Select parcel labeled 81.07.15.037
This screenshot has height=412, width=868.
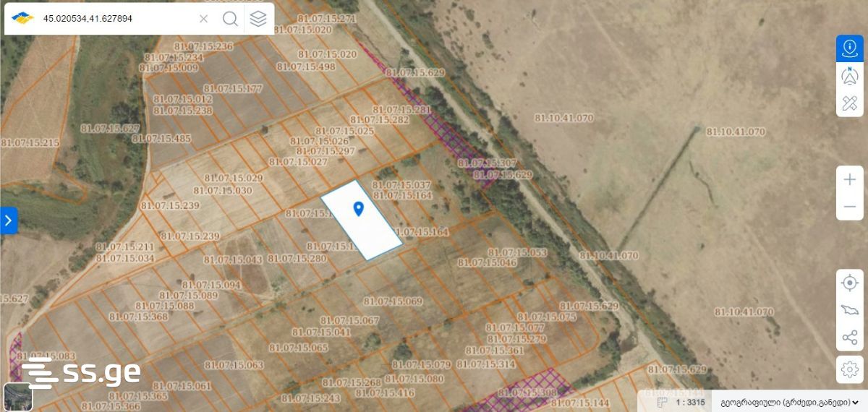click(x=401, y=185)
